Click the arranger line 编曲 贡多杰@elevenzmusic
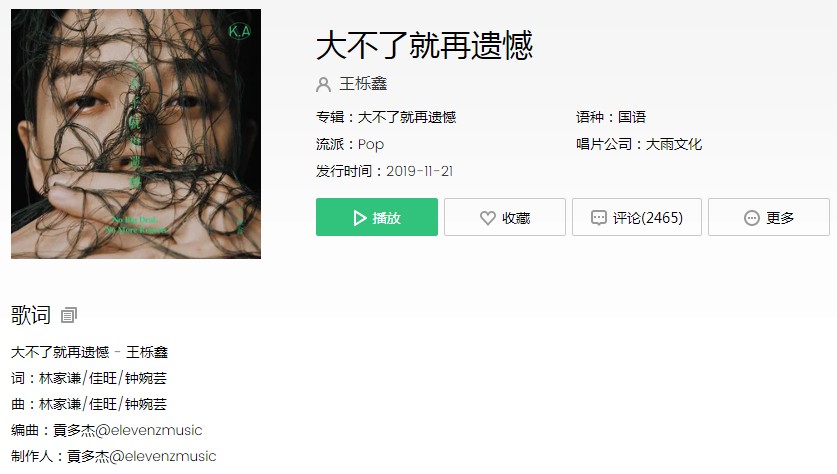This screenshot has height=474, width=837. (107, 430)
